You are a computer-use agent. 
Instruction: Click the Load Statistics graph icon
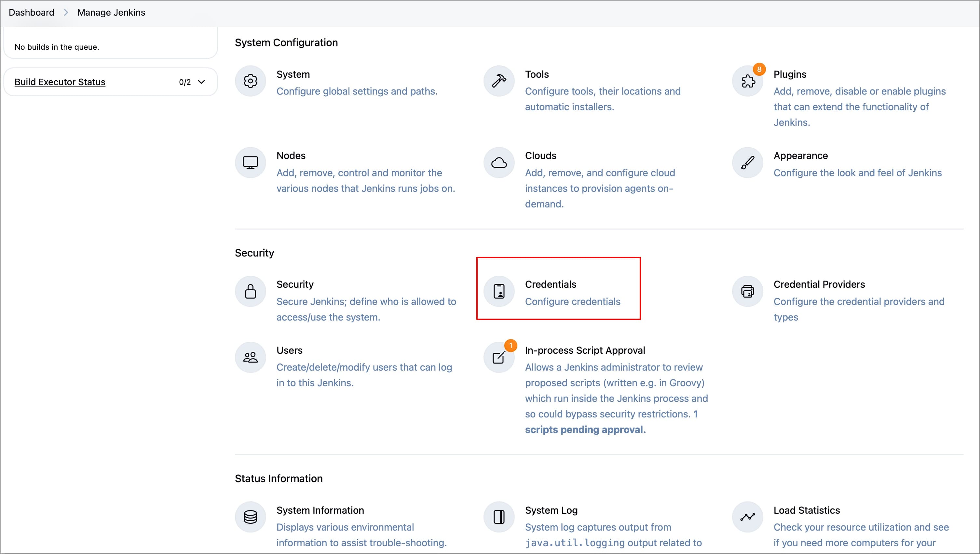pos(747,517)
